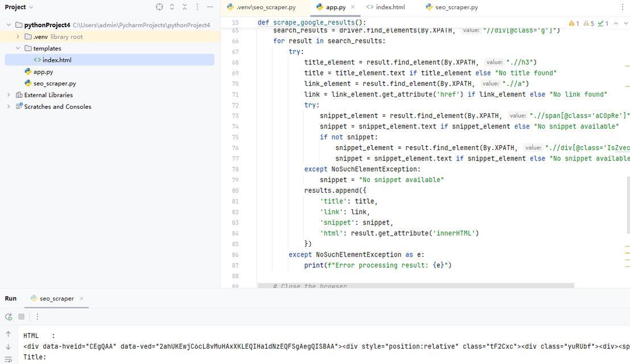Expand all items in Project panel
The height and width of the screenshot is (364, 630).
(172, 7)
